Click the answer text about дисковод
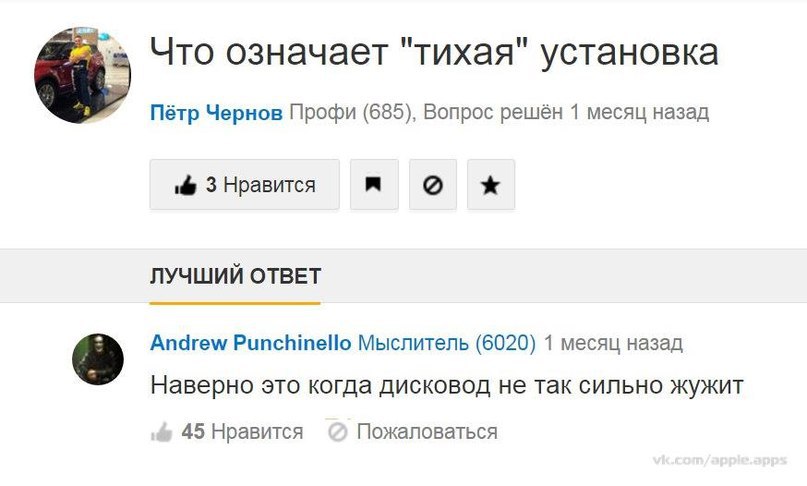This screenshot has width=807, height=486. [x=446, y=384]
